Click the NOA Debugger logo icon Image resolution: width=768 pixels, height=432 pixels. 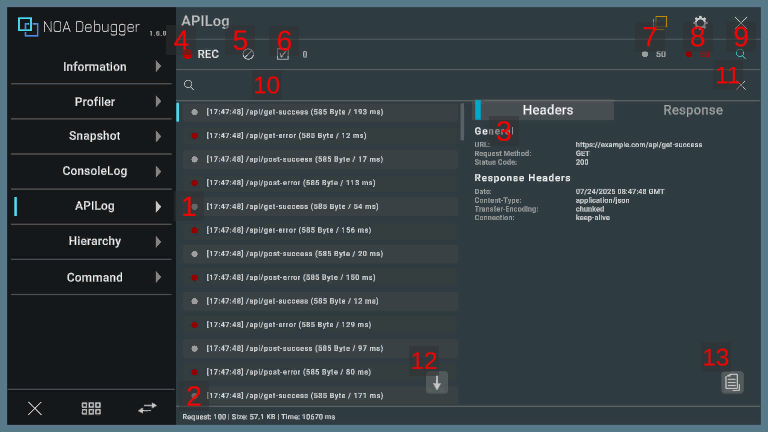[x=28, y=26]
